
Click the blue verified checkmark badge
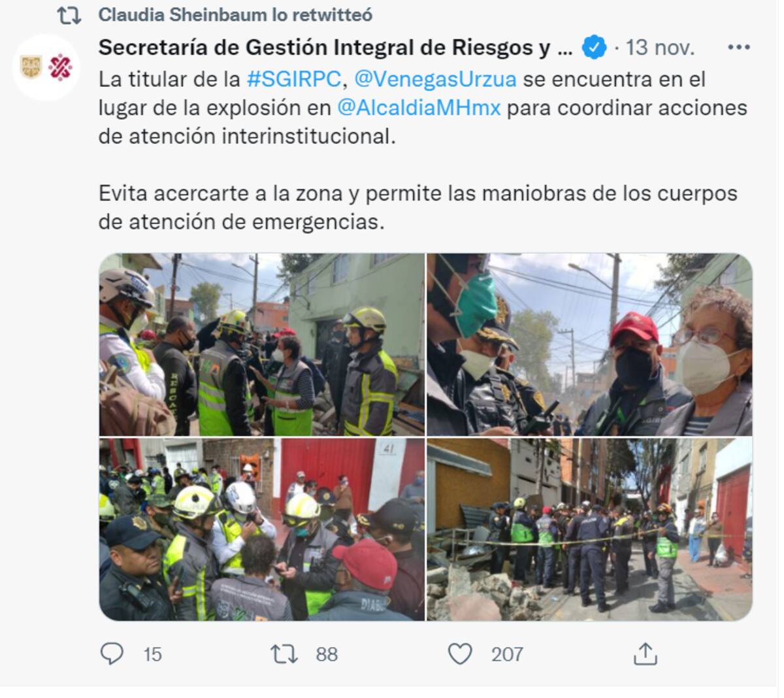(594, 47)
